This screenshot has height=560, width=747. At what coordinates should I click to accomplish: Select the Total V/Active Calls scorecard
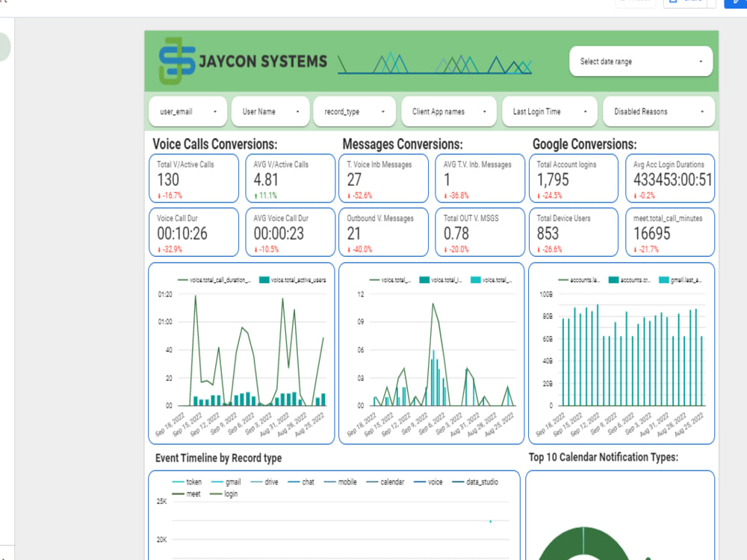tap(193, 178)
